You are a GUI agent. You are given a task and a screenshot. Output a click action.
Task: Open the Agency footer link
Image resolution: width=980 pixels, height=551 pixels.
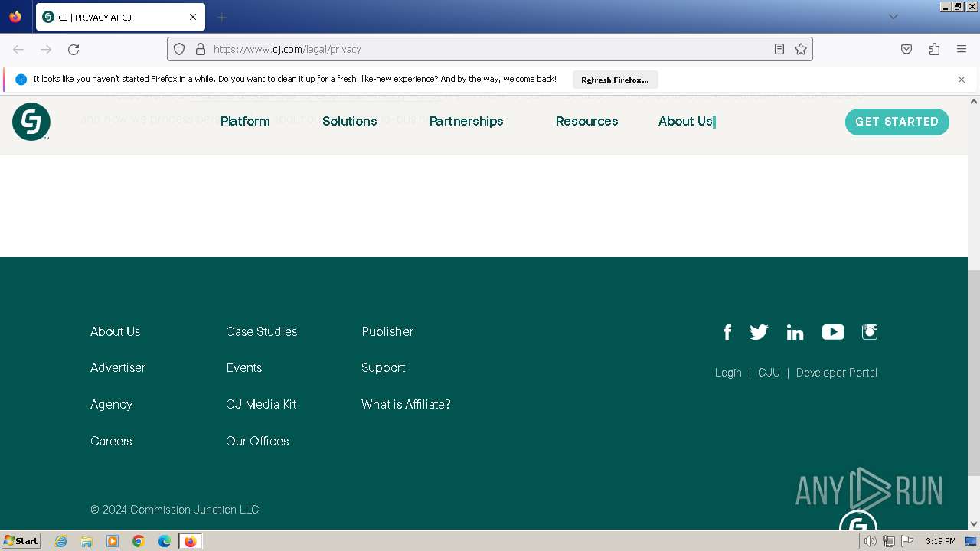click(112, 404)
